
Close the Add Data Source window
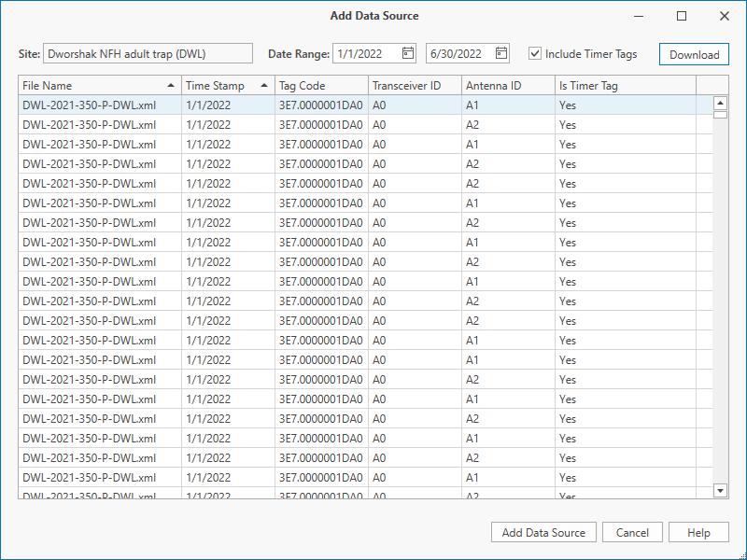[725, 16]
